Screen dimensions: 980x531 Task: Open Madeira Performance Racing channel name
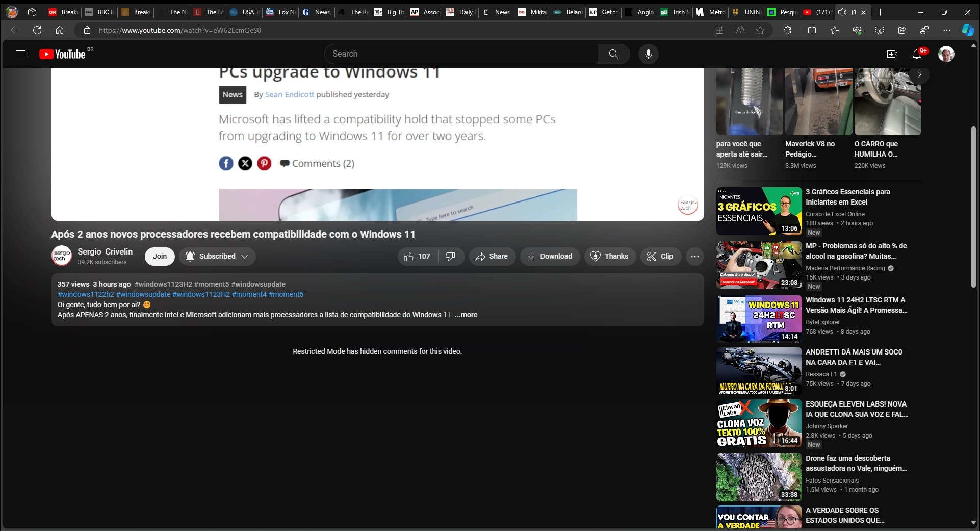[x=845, y=268]
